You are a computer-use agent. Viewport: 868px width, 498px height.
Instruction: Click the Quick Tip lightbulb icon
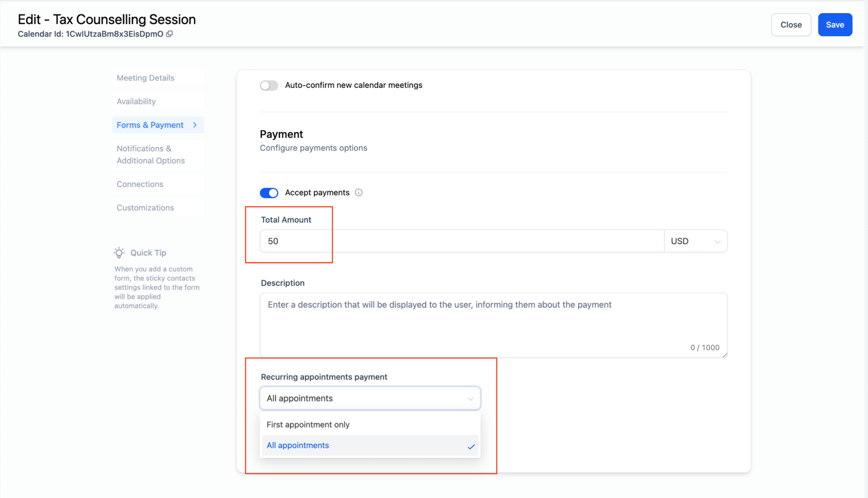[119, 253]
